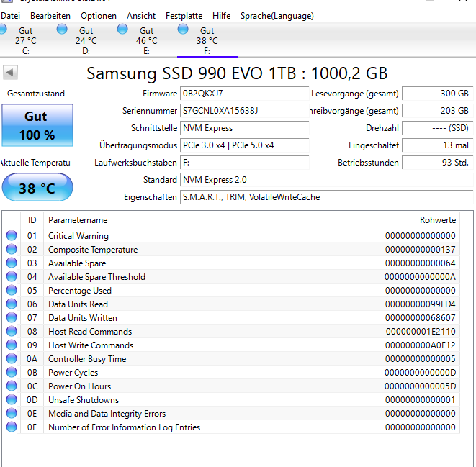The width and height of the screenshot is (476, 467).
Task: Click the 38 °C temperature button
Action: [x=37, y=187]
